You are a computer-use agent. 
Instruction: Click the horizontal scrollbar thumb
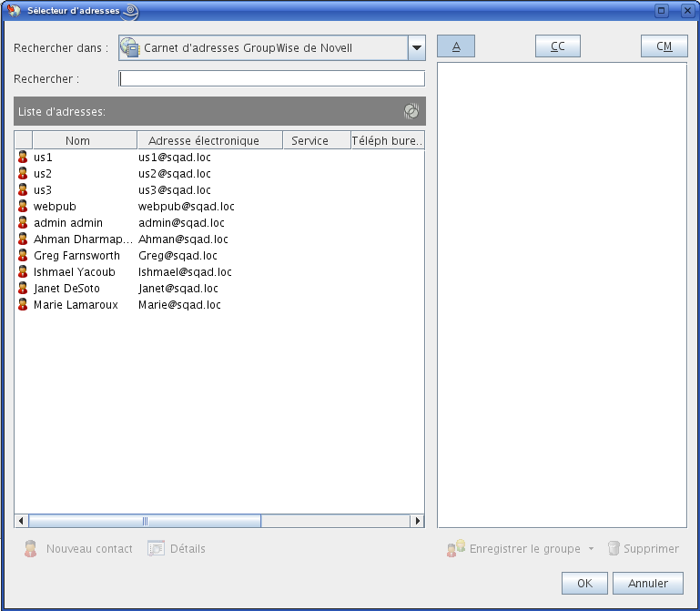click(145, 521)
